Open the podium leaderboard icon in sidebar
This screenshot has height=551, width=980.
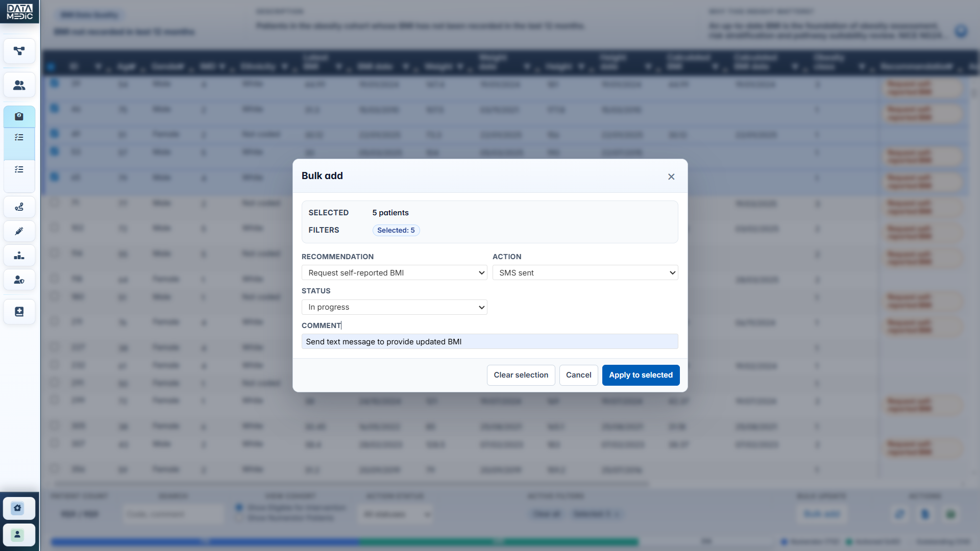19,256
